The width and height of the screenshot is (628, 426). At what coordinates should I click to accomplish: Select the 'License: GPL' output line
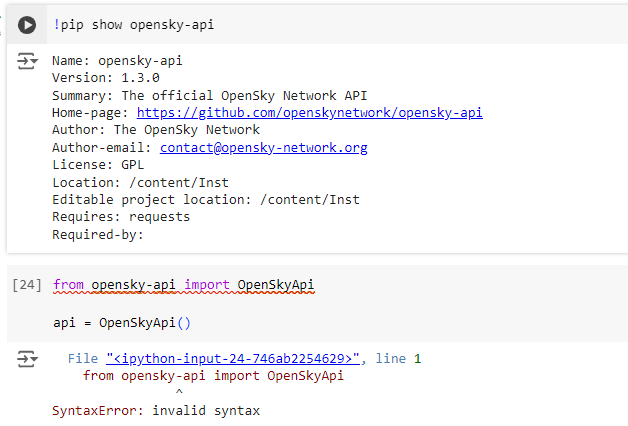[x=98, y=165]
